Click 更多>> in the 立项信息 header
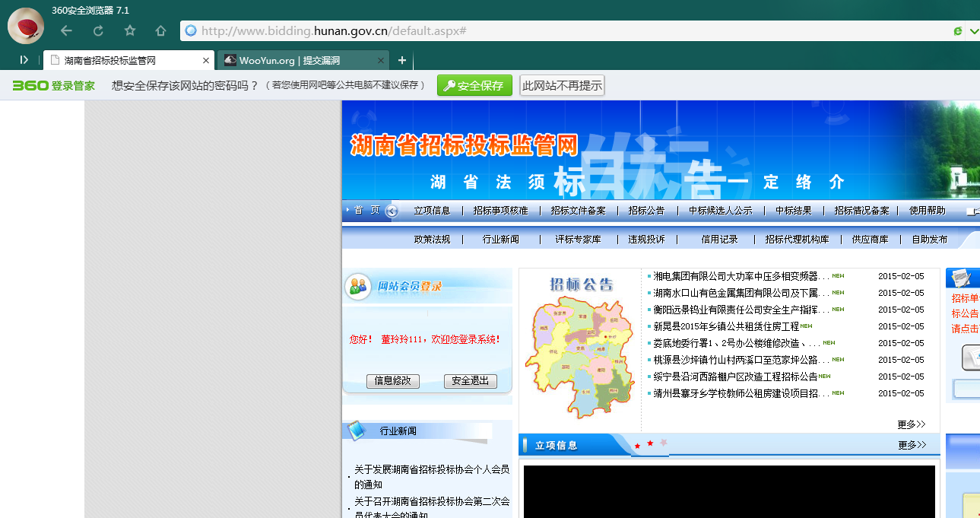The width and height of the screenshot is (980, 518). (x=912, y=445)
